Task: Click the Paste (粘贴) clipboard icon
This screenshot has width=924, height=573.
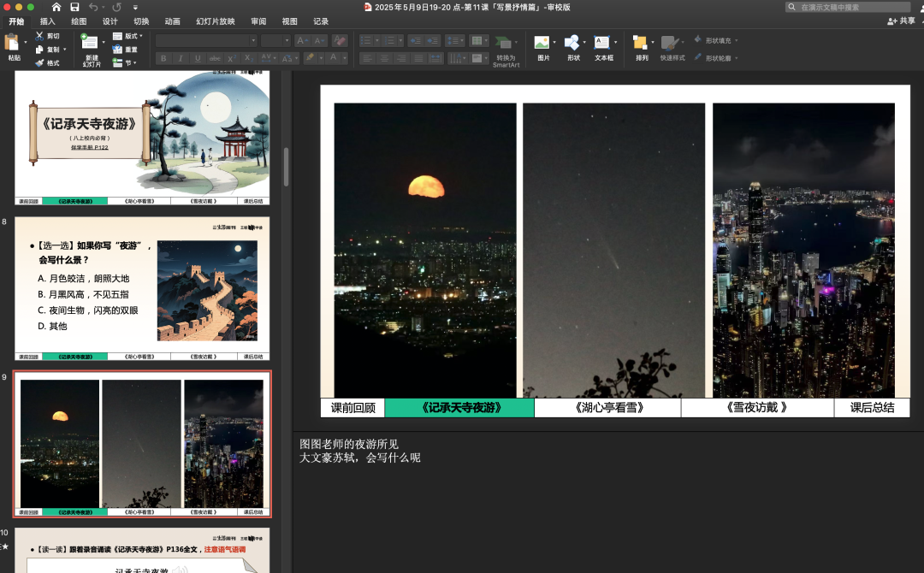Action: pyautogui.click(x=12, y=43)
